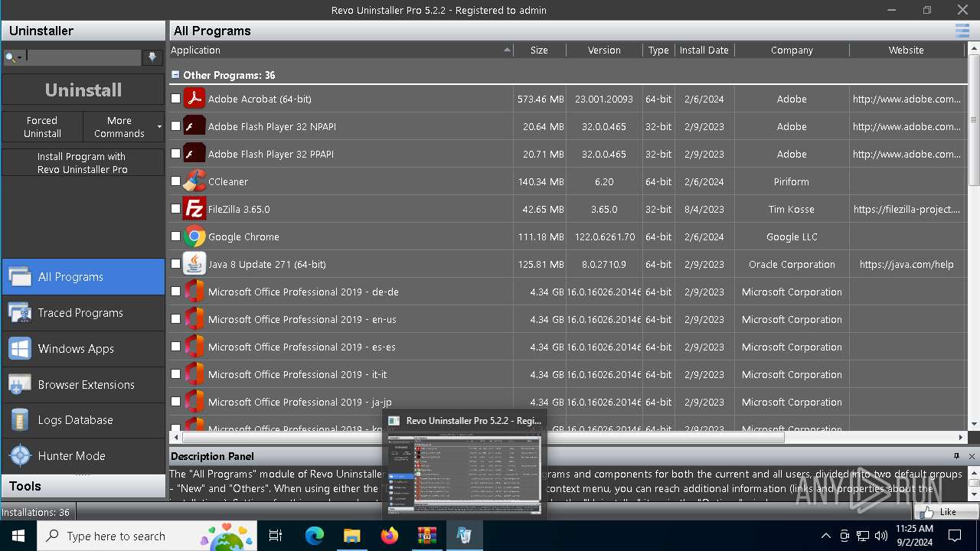
Task: Switch to Traced Programs module
Action: tap(83, 313)
